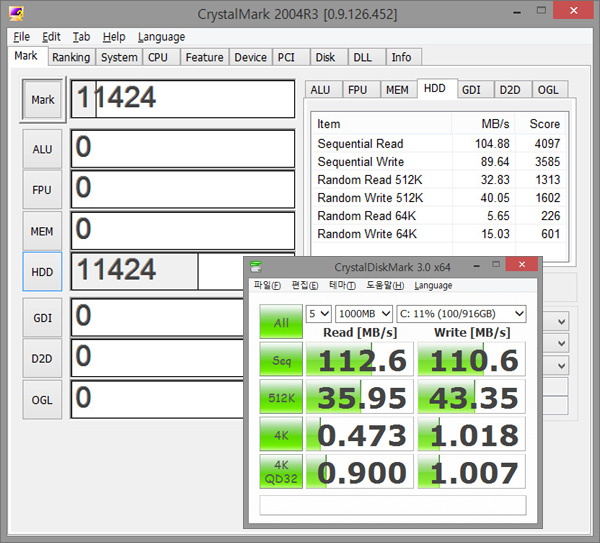The height and width of the screenshot is (543, 600).
Task: Run the D2D benchmark button
Action: click(x=42, y=359)
